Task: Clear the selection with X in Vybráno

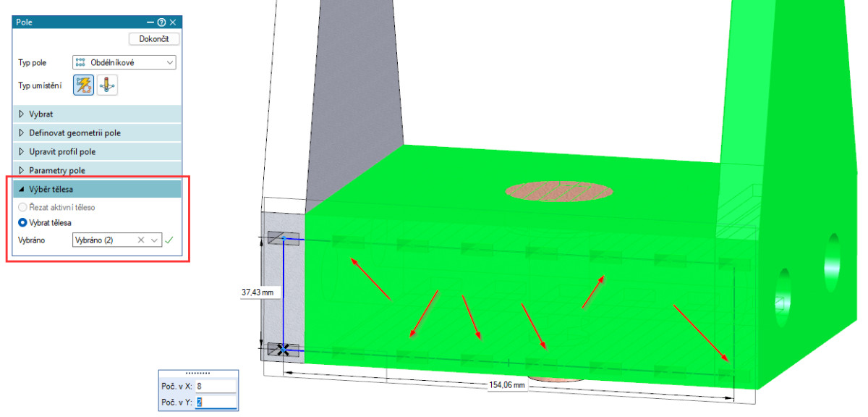Action: pos(142,240)
